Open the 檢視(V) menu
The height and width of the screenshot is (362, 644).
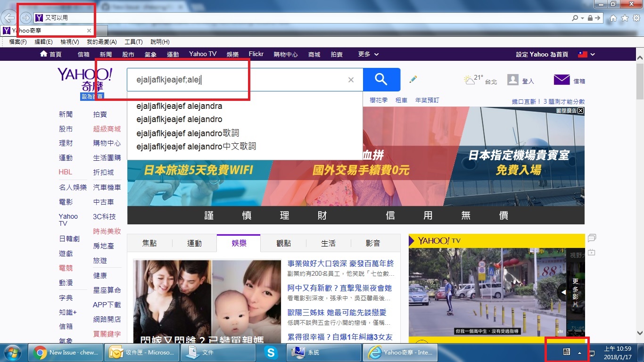[70, 42]
